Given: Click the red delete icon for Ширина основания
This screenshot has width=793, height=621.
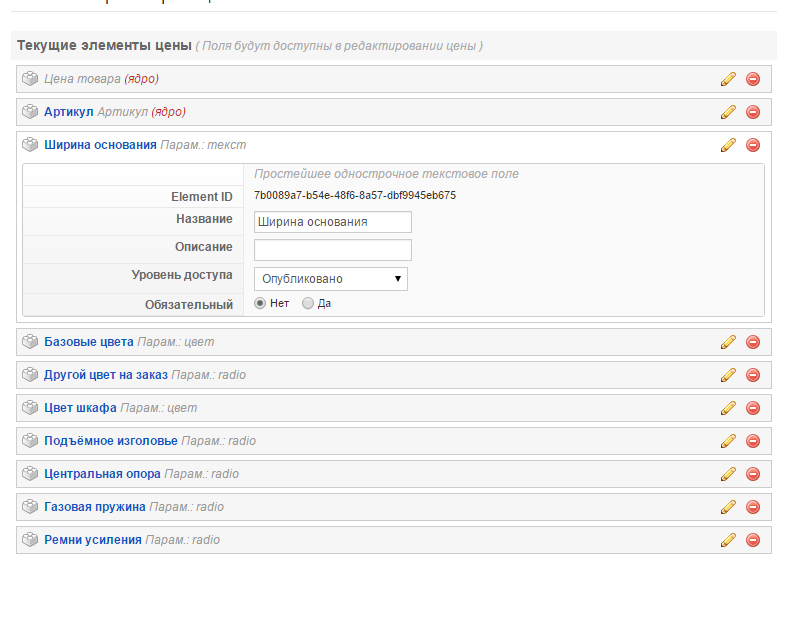Looking at the screenshot, I should 753,145.
